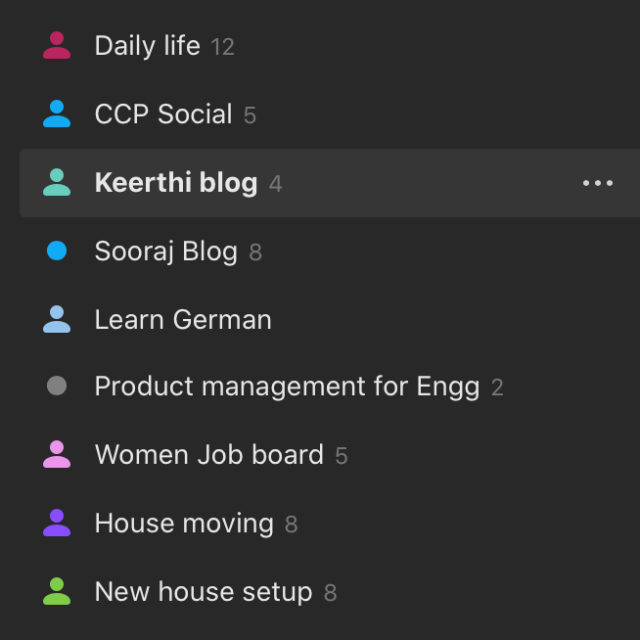This screenshot has height=640, width=640.
Task: Open the Keerthi blog project
Action: (x=176, y=183)
